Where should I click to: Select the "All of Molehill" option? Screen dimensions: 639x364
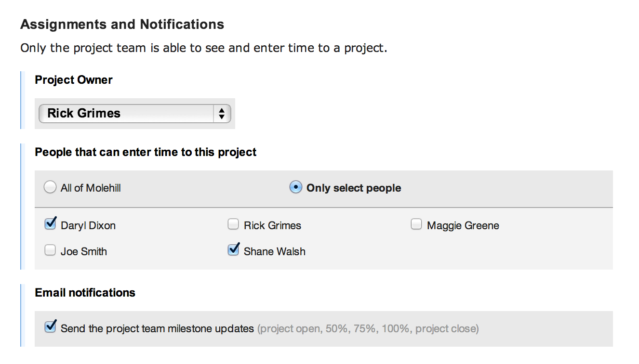(50, 187)
